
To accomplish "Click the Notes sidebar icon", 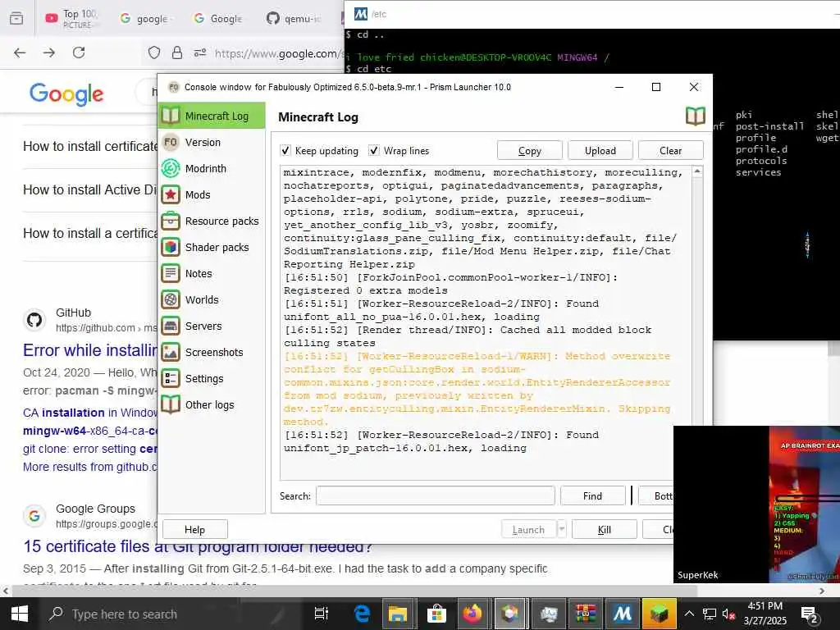I will [171, 273].
